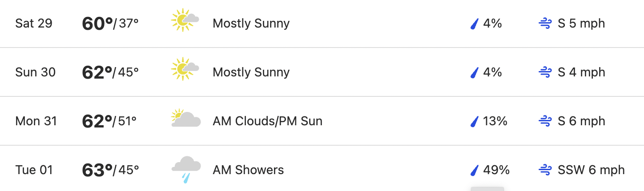The width and height of the screenshot is (644, 191).
Task: Expand the Sun 30 forecast row
Action: pos(322,72)
